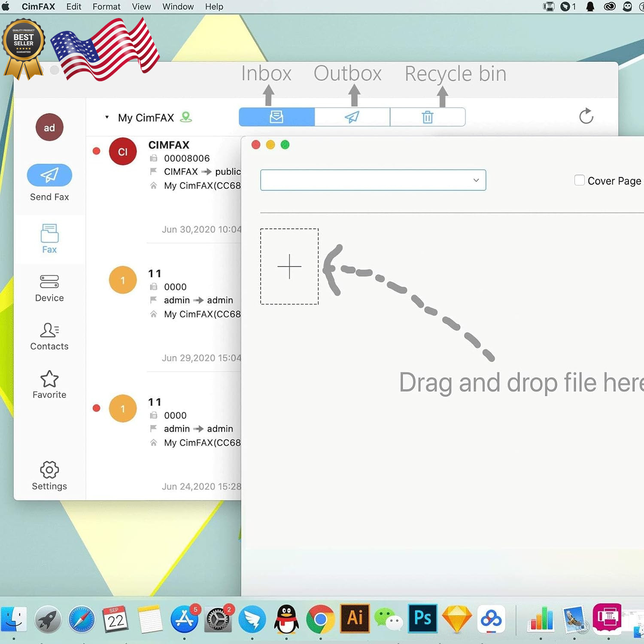Open the Fax section in the sidebar
The image size is (644, 644).
click(x=49, y=239)
